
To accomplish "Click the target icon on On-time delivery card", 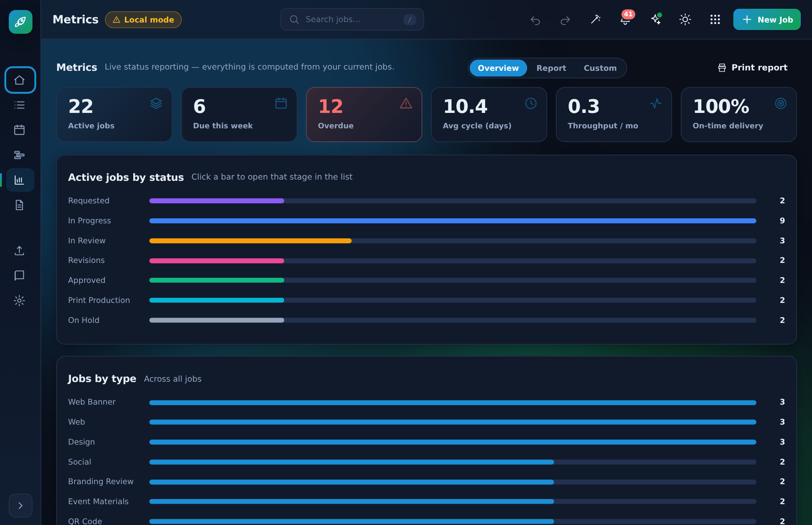I will pyautogui.click(x=781, y=103).
